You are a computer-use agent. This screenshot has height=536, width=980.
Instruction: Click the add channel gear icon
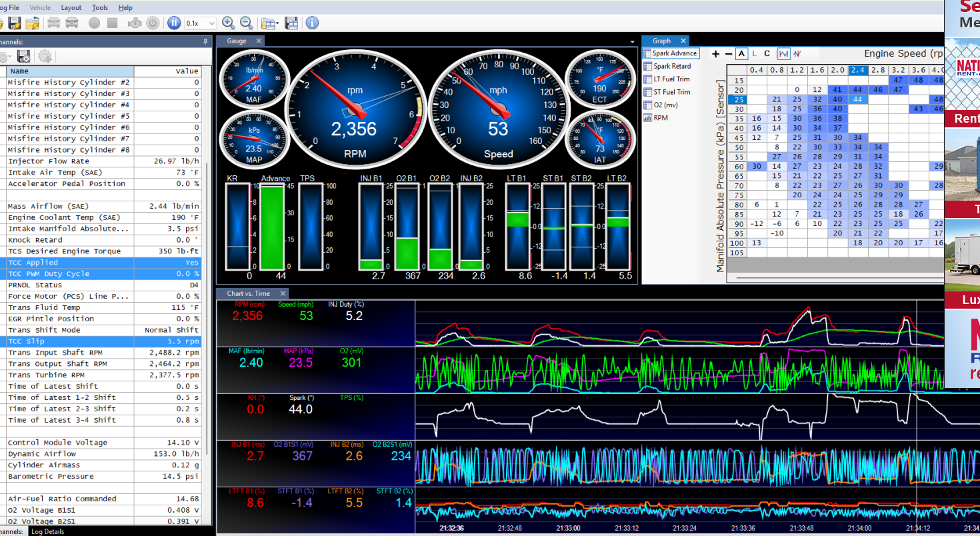click(45, 57)
